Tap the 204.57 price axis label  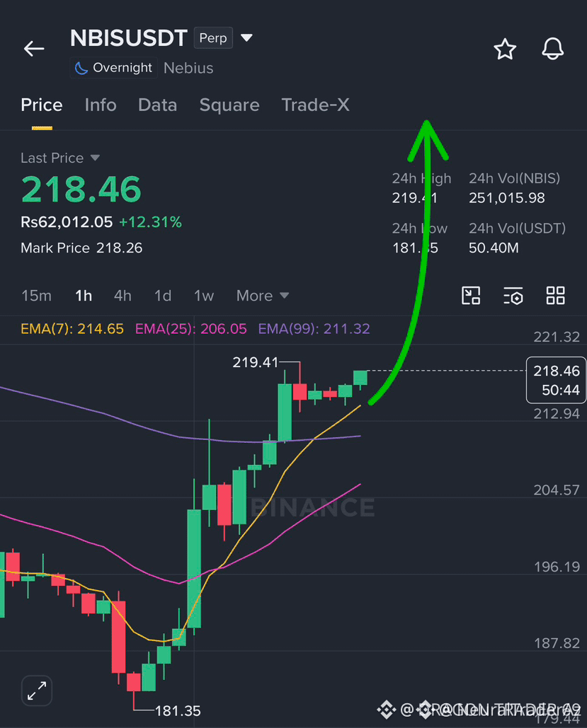[557, 490]
